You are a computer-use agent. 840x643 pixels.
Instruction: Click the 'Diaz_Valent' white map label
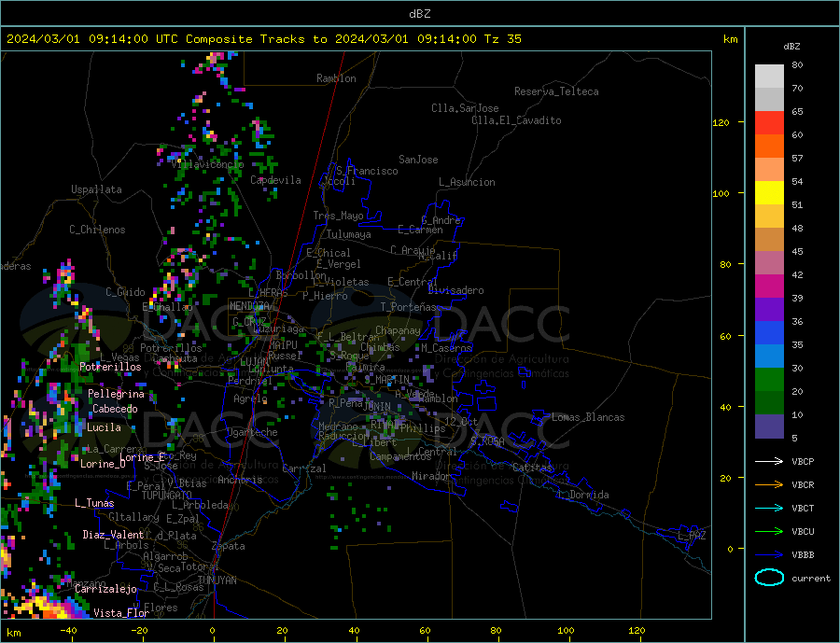(x=113, y=535)
